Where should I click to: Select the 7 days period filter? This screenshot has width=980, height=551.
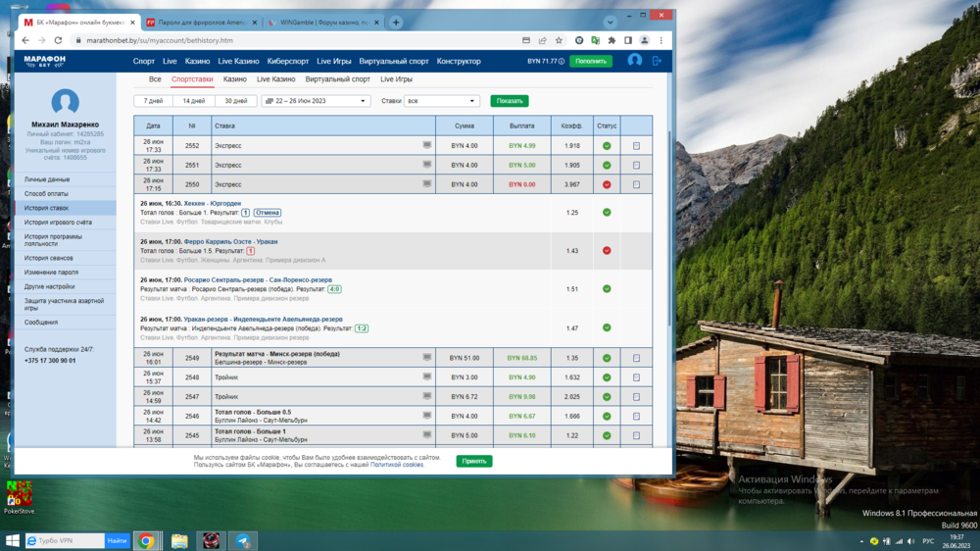(x=153, y=101)
